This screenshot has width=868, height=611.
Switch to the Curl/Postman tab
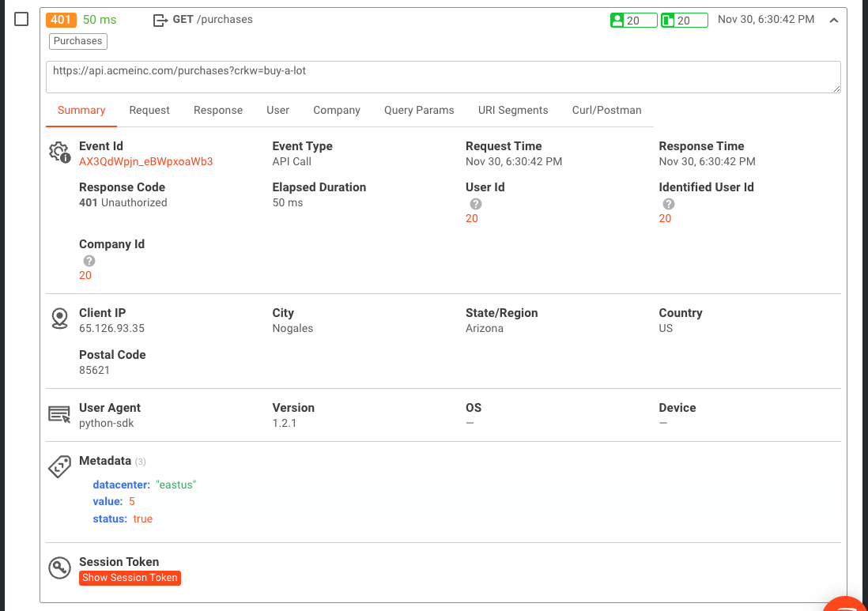pos(606,110)
